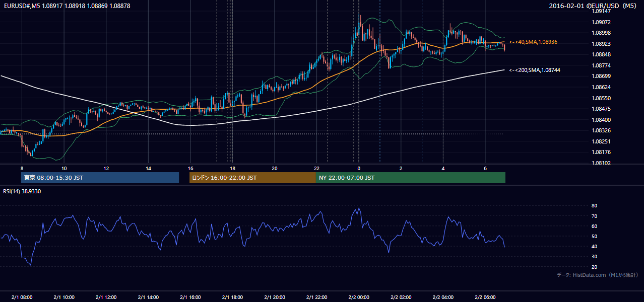Click RSI scale value 60

(594, 226)
